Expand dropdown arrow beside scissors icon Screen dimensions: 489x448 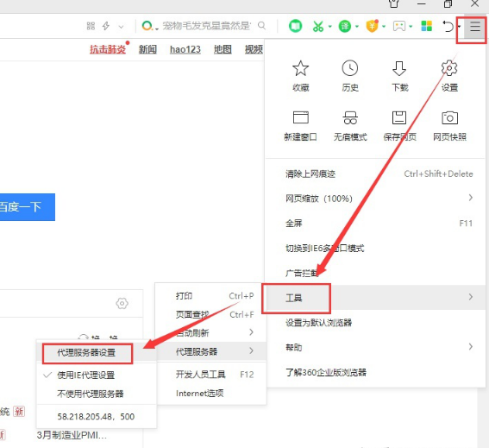329,27
